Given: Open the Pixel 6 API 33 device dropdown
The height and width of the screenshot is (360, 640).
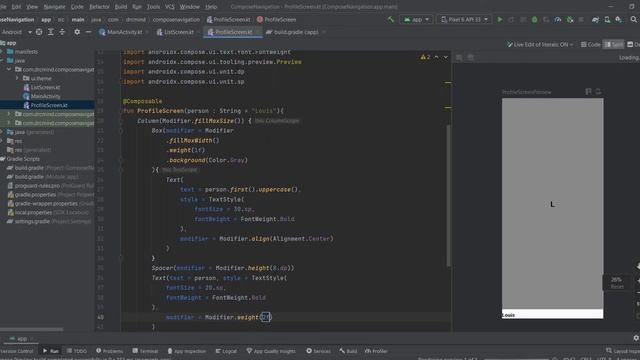Looking at the screenshot, I should point(464,19).
